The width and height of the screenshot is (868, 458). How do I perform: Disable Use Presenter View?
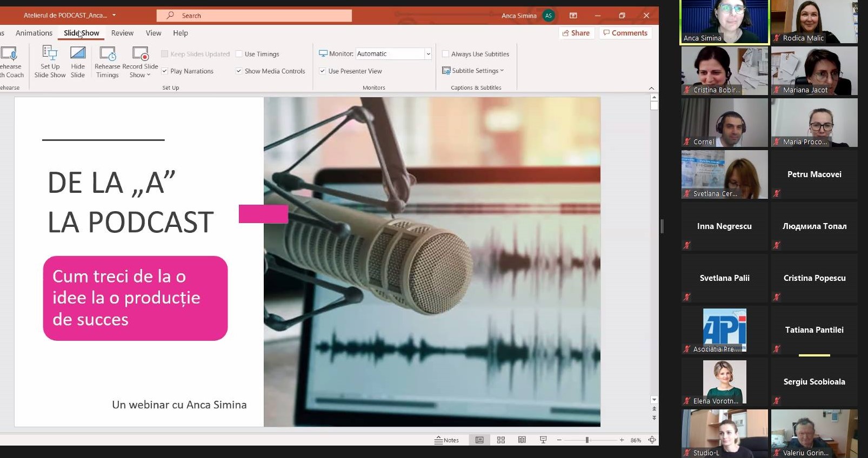pos(323,71)
